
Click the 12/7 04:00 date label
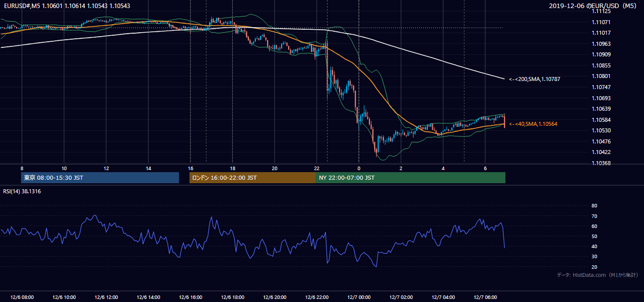443,297
